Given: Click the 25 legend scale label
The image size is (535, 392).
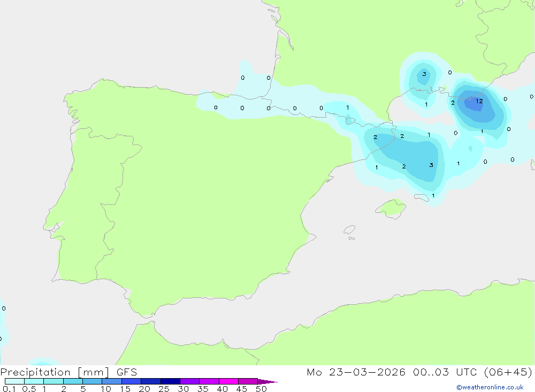Looking at the screenshot, I should [x=164, y=389].
